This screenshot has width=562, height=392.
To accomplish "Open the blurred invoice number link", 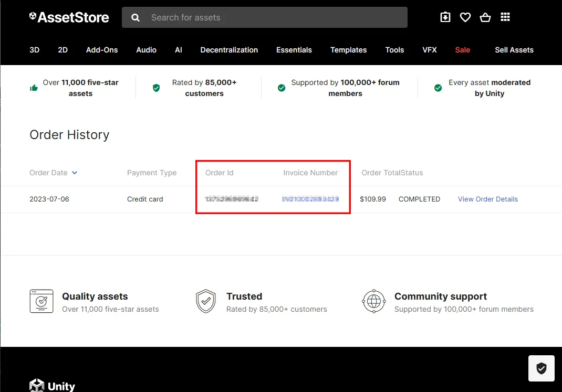I will click(310, 199).
